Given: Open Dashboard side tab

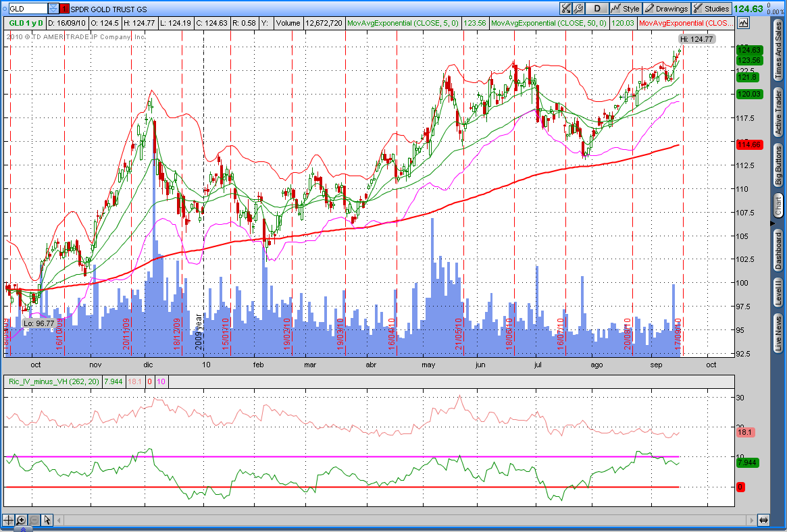Looking at the screenshot, I should (778, 250).
